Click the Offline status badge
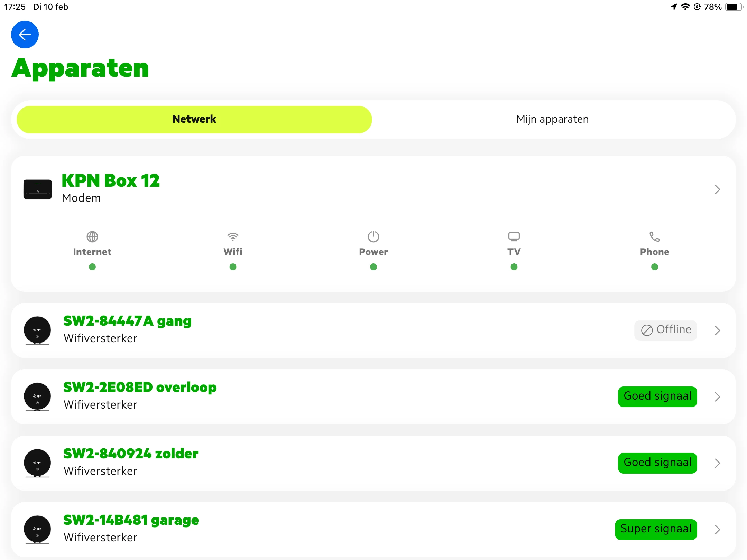The height and width of the screenshot is (560, 747). tap(665, 330)
